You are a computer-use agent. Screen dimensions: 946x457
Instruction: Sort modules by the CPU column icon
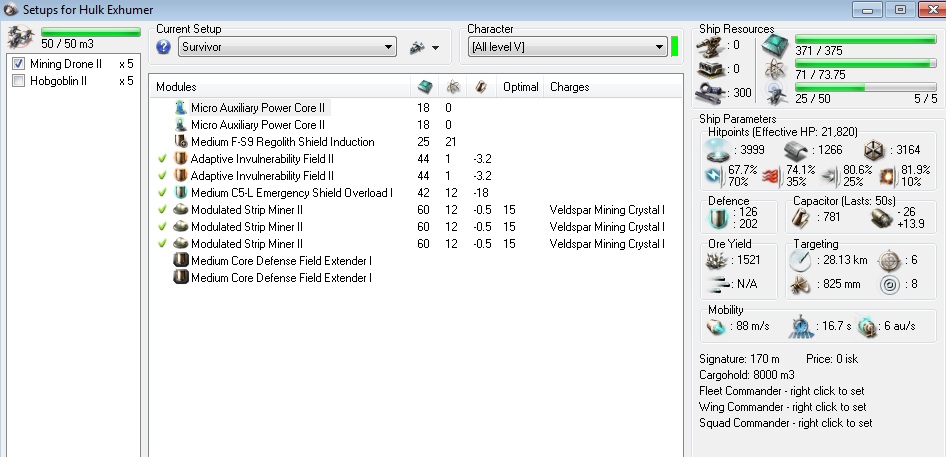(425, 87)
